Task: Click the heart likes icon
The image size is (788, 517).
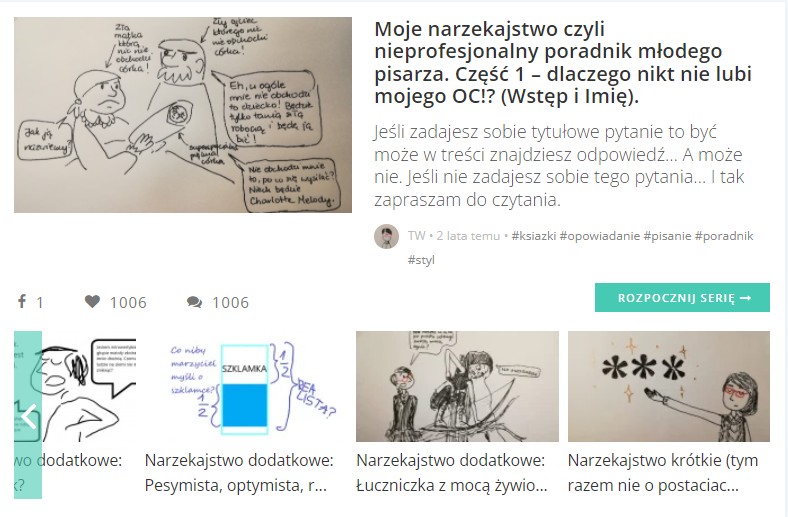Action: [92, 301]
